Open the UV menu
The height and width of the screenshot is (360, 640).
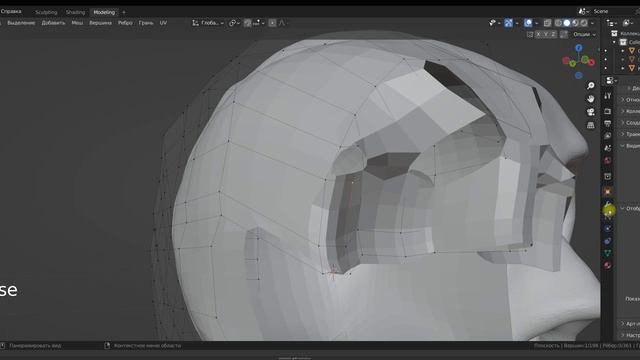pyautogui.click(x=163, y=23)
